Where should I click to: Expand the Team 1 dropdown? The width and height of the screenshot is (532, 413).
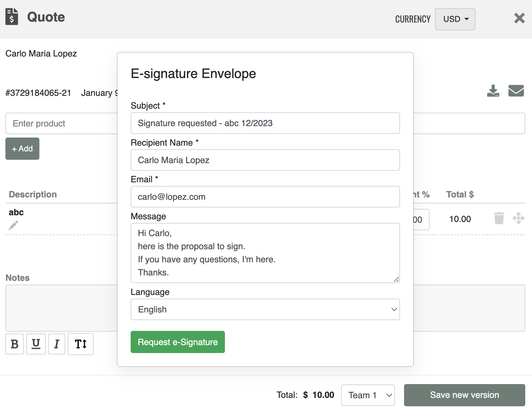[368, 395]
